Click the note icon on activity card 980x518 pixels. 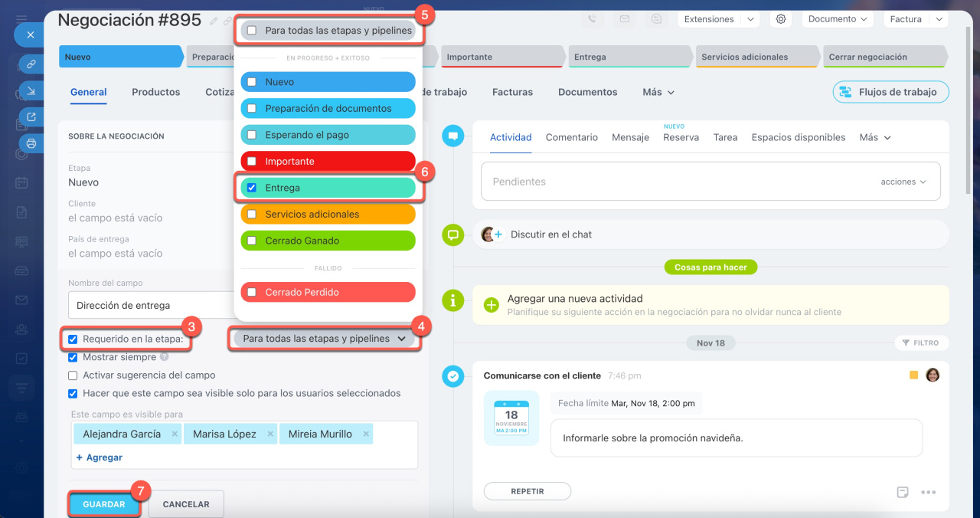coord(903,492)
